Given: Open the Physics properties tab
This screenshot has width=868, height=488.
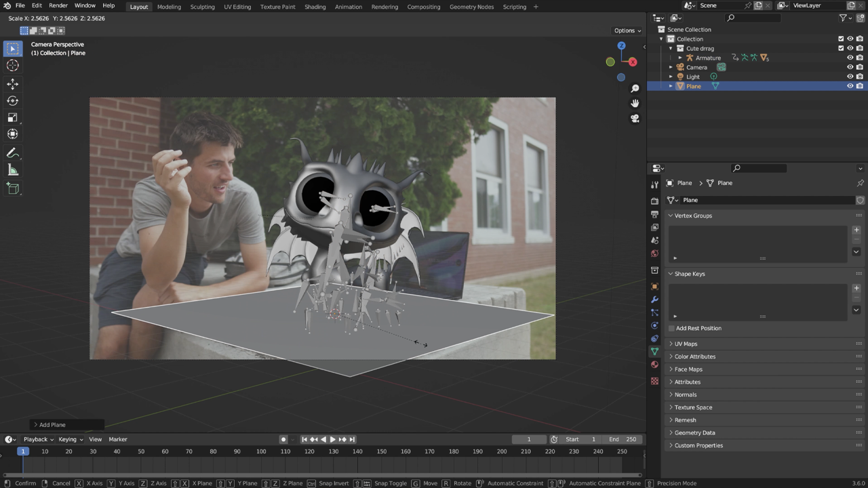Looking at the screenshot, I should (654, 325).
